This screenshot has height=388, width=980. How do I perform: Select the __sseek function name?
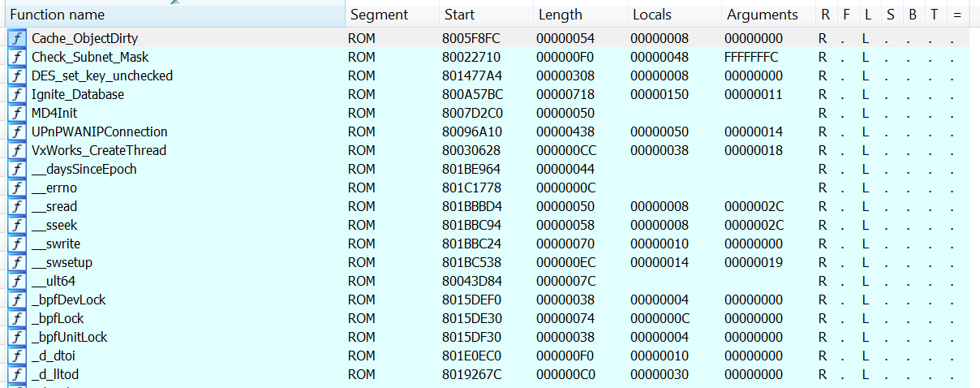tap(54, 225)
